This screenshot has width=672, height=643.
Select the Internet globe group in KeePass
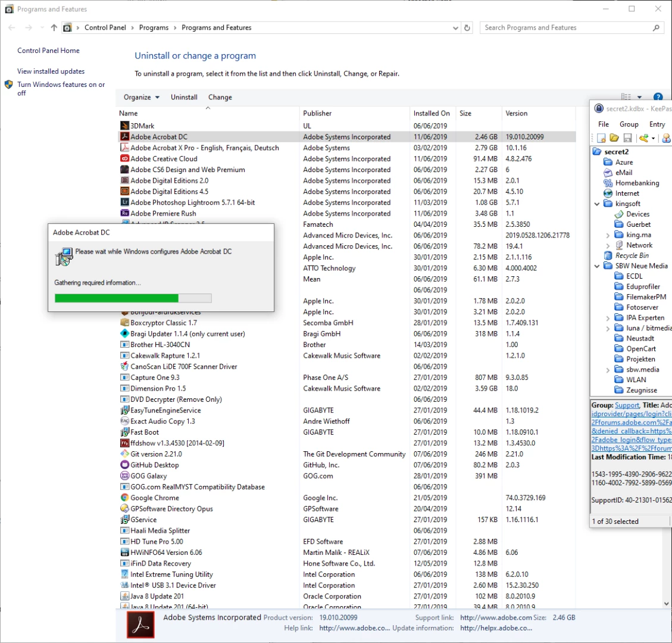point(627,193)
